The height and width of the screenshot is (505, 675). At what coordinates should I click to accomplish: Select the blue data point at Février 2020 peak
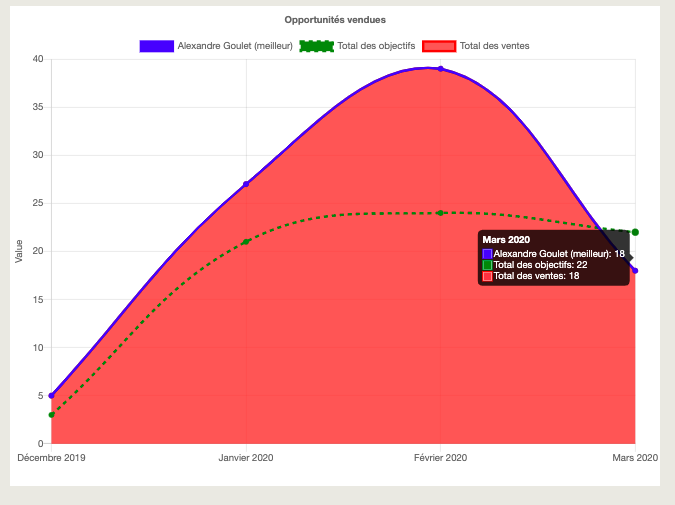tap(440, 68)
